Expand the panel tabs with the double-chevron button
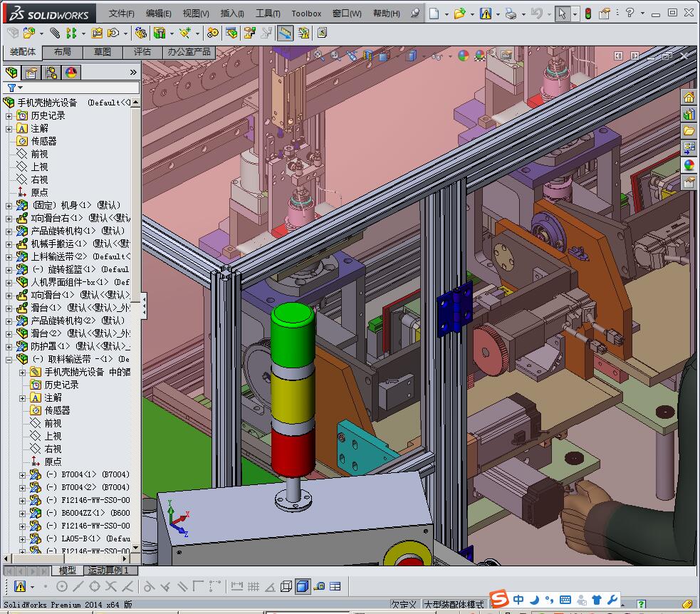This screenshot has height=614, width=700. 132,72
